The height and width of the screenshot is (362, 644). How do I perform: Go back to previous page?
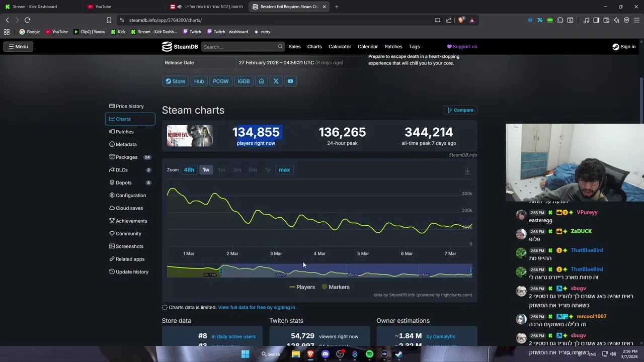tap(7, 20)
